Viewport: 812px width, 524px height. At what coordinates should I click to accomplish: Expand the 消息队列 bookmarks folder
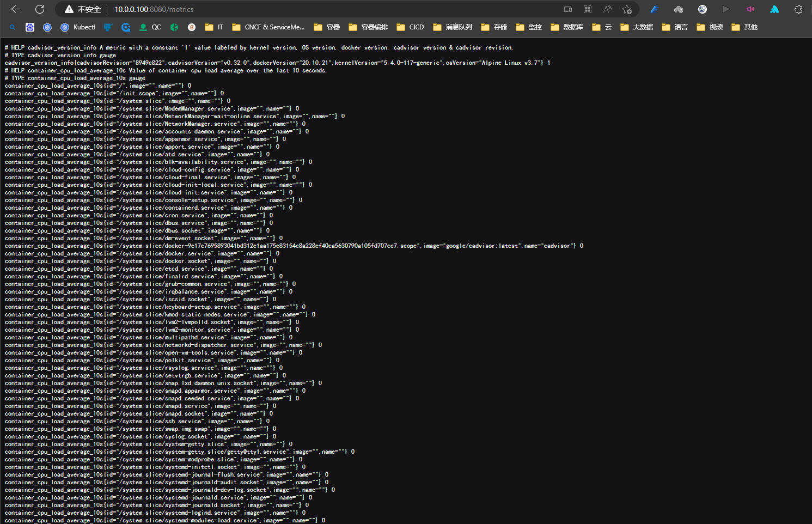453,27
